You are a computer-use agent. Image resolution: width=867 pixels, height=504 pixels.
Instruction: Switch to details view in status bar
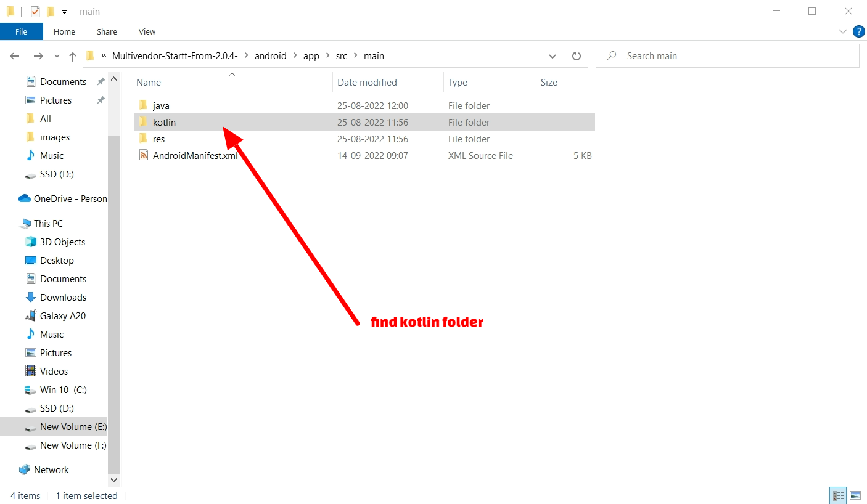(x=839, y=495)
